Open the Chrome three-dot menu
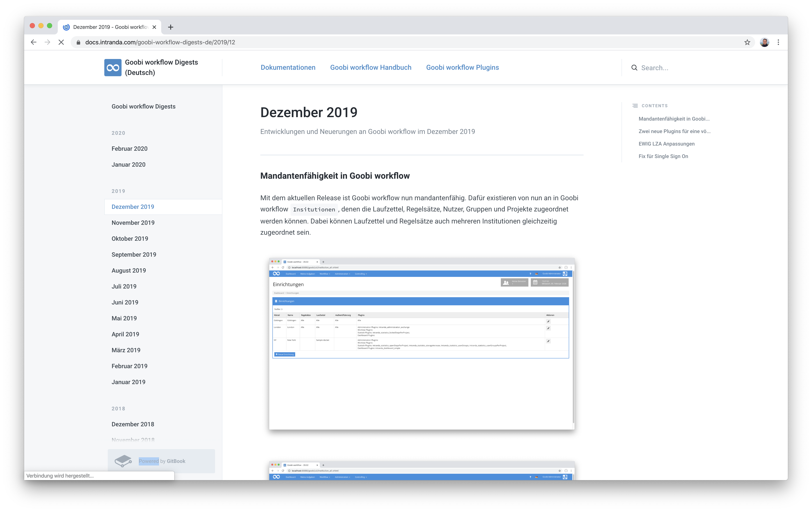 [x=778, y=42]
